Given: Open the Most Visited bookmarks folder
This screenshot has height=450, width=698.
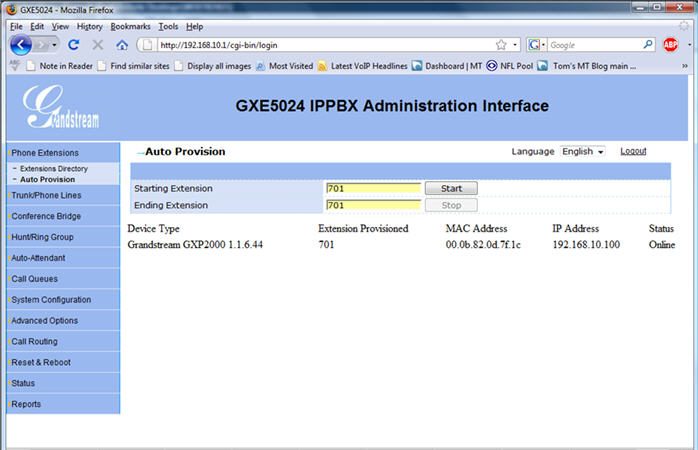Looking at the screenshot, I should pos(283,66).
